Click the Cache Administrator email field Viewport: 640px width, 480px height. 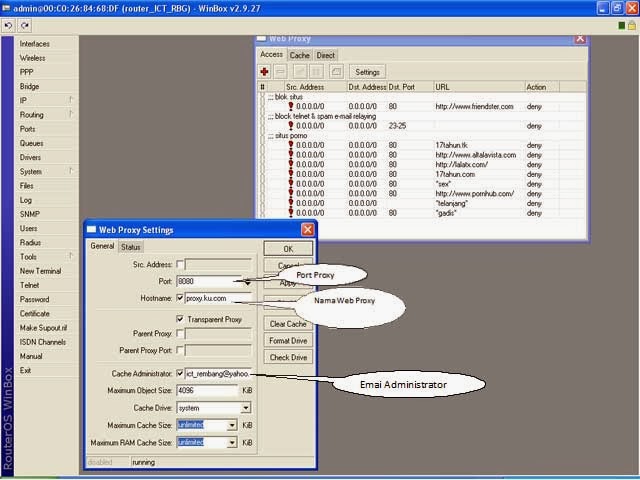(218, 373)
